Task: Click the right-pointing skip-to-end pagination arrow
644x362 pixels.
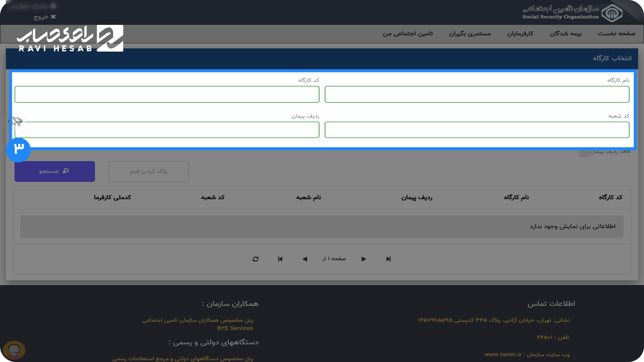Action: tap(388, 259)
